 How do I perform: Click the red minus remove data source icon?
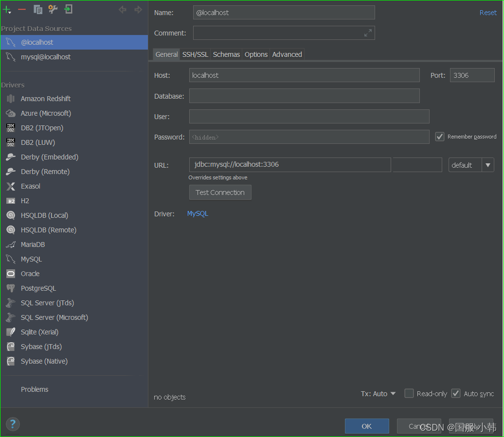pos(22,10)
